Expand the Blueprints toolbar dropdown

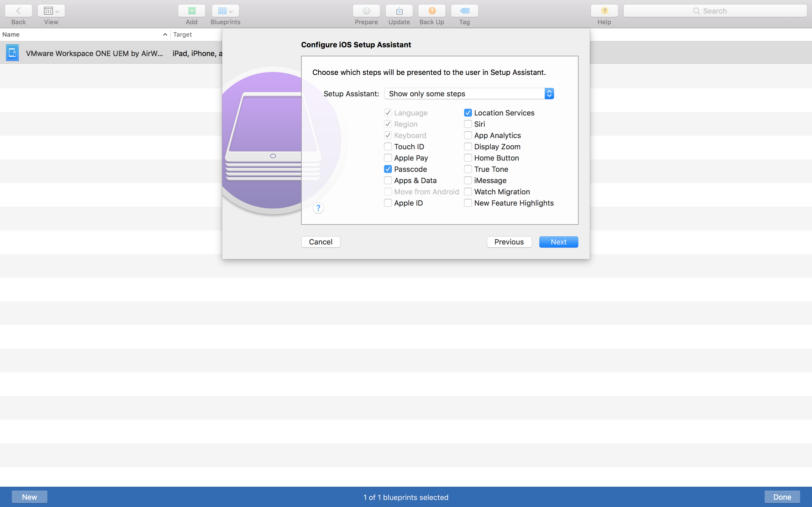(225, 11)
